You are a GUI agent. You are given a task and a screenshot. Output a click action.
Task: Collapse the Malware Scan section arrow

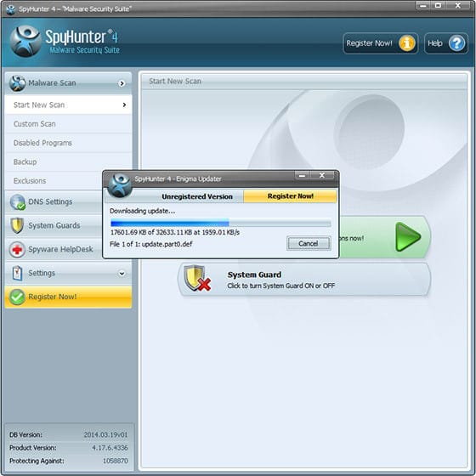click(122, 83)
